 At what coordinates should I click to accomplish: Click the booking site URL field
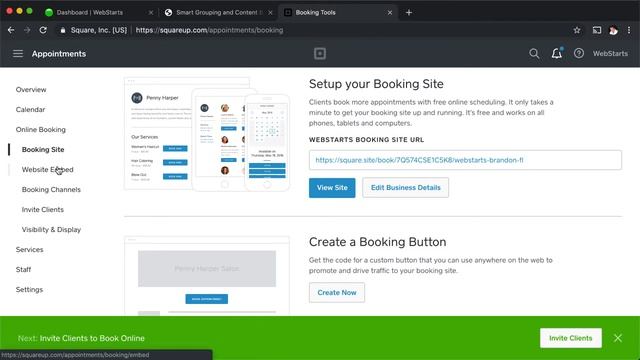click(465, 160)
